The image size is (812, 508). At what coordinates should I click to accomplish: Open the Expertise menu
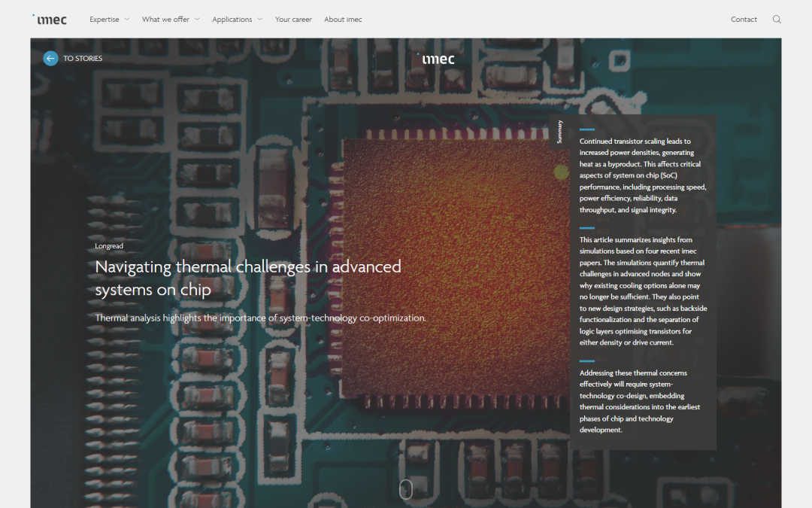point(104,19)
